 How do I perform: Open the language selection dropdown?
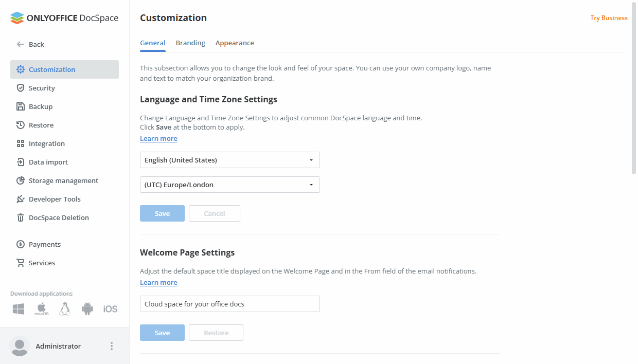click(229, 159)
